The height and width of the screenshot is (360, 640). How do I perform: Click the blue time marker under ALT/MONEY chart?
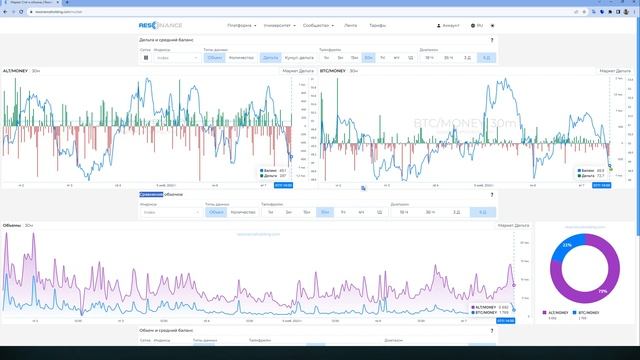[x=283, y=185]
